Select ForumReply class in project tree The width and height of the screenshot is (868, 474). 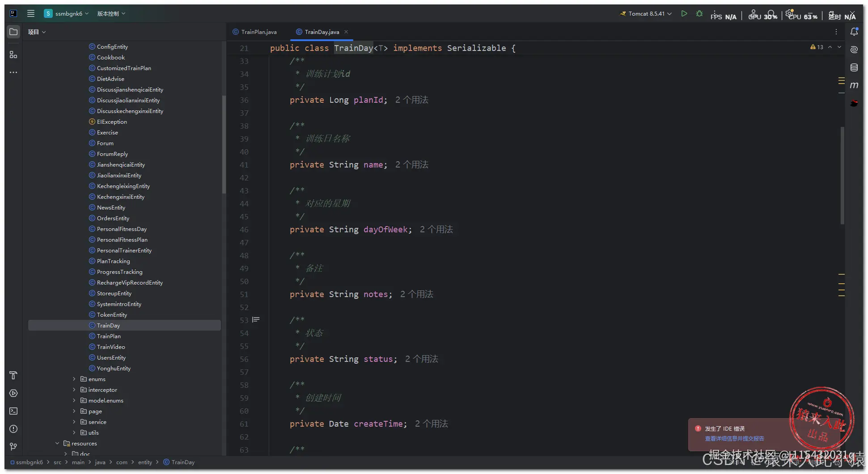[x=112, y=154]
